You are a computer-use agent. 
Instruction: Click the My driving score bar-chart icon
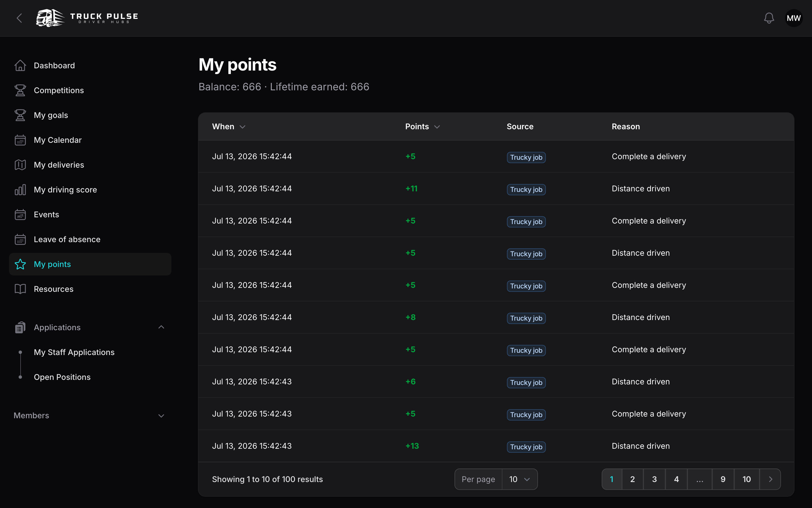20,190
